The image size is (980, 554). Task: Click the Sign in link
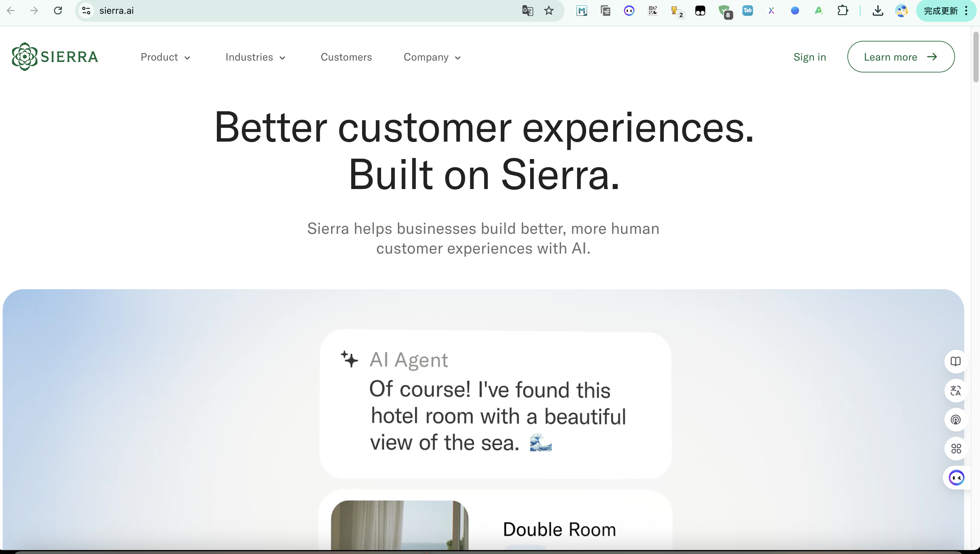coord(810,57)
